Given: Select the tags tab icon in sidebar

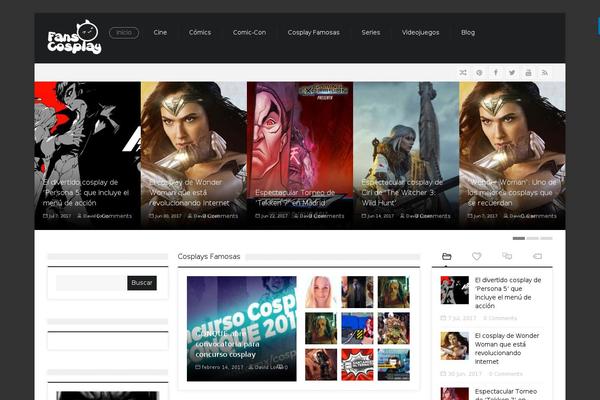Looking at the screenshot, I should click(537, 256).
